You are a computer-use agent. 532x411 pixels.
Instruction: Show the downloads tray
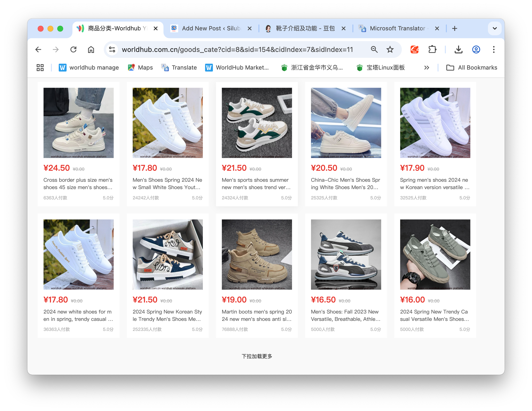point(458,50)
